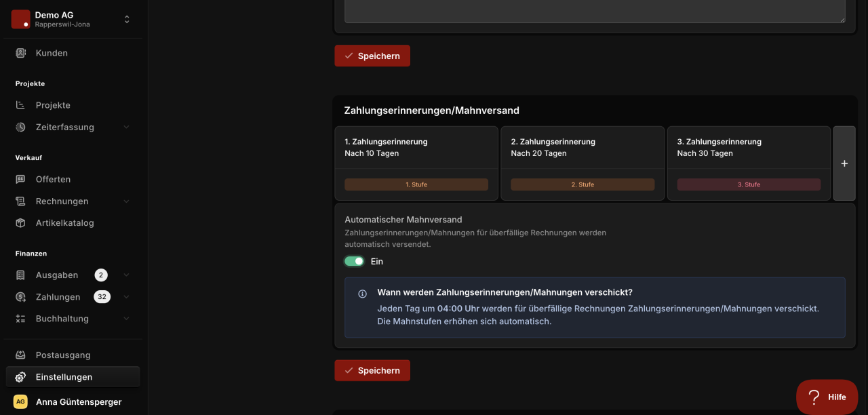This screenshot has height=415, width=868.
Task: Select the 1. Zahlungserinnerung card
Action: point(416,163)
